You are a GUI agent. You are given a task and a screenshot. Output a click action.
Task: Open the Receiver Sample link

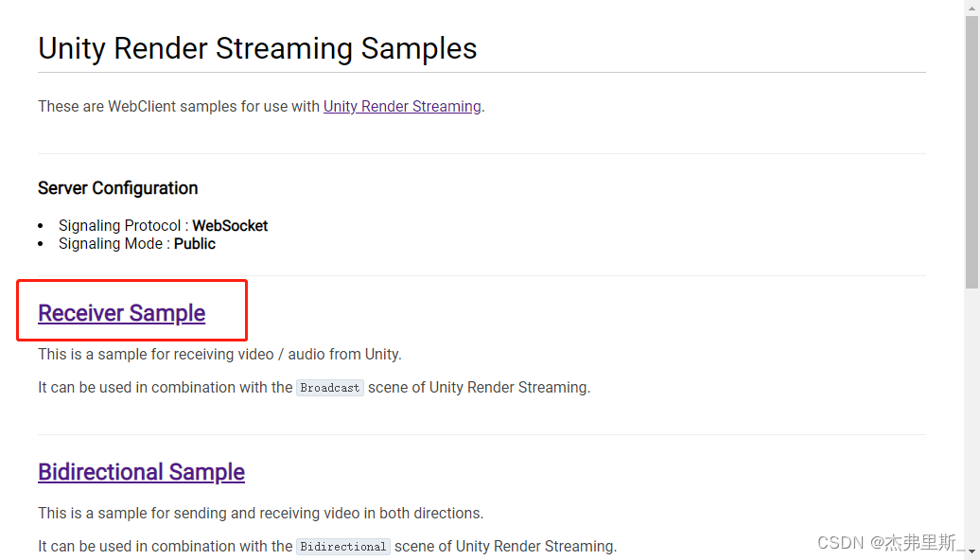(121, 313)
